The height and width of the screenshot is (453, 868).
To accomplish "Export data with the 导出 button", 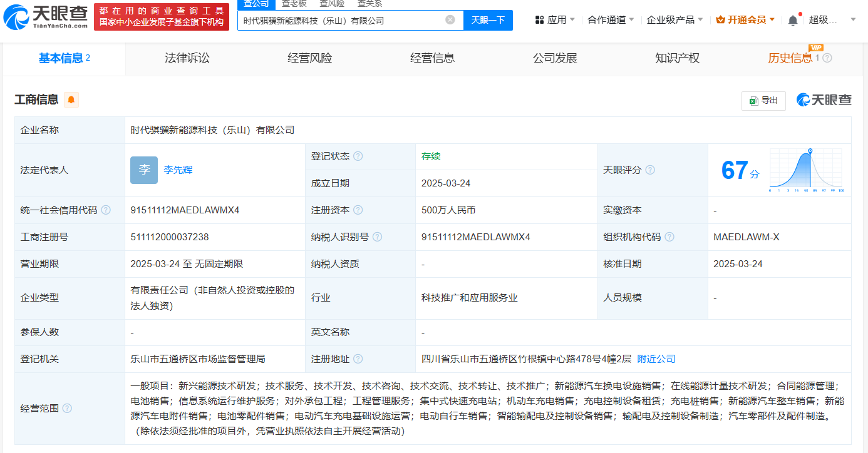I will click(763, 101).
